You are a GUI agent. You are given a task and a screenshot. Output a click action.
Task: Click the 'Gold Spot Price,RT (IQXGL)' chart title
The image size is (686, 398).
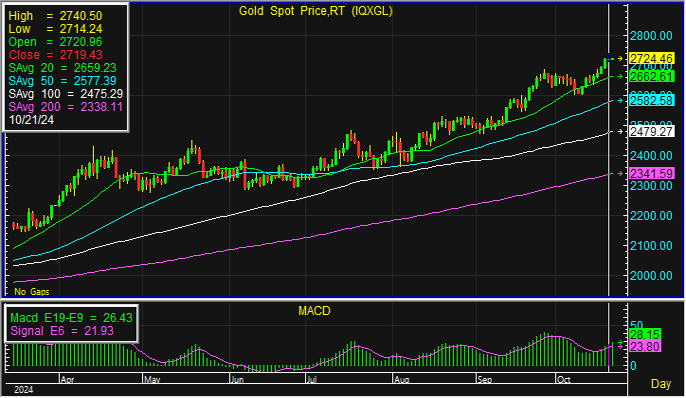(315, 11)
